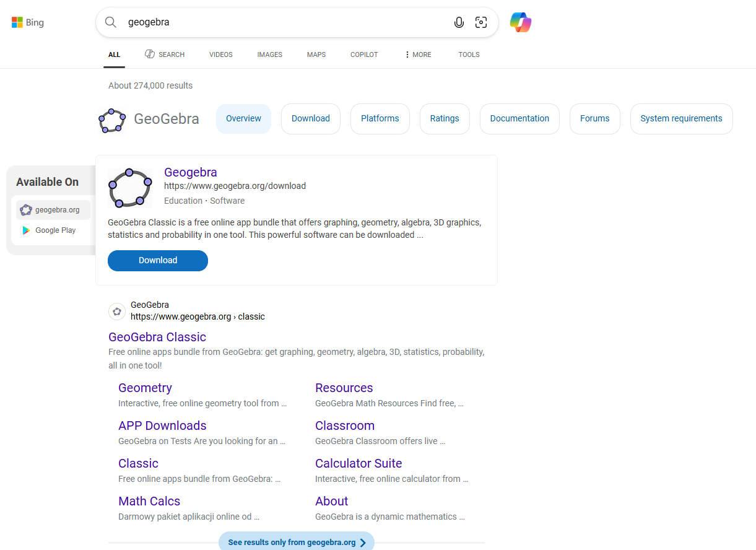Switch to the SEARCH tab

click(165, 55)
